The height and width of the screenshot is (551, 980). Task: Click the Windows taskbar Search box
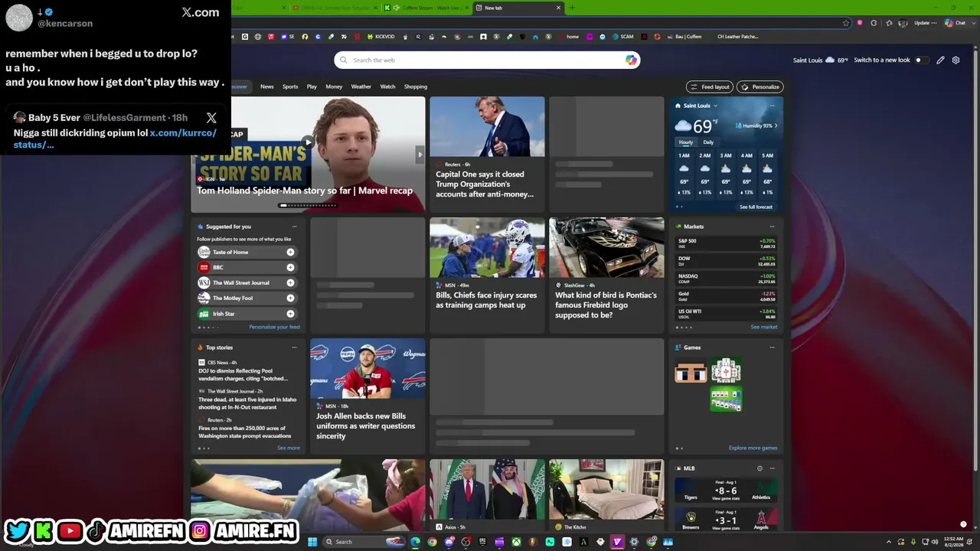point(363,542)
